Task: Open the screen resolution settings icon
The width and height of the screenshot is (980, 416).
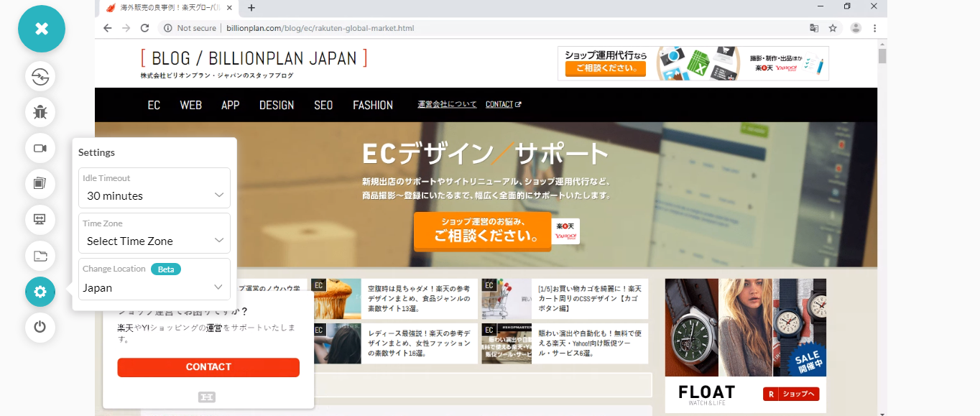Action: tap(40, 220)
